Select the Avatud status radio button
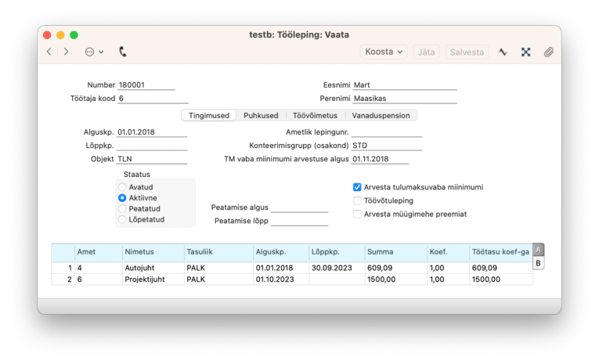Image resolution: width=599 pixels, height=364 pixels. tap(122, 187)
